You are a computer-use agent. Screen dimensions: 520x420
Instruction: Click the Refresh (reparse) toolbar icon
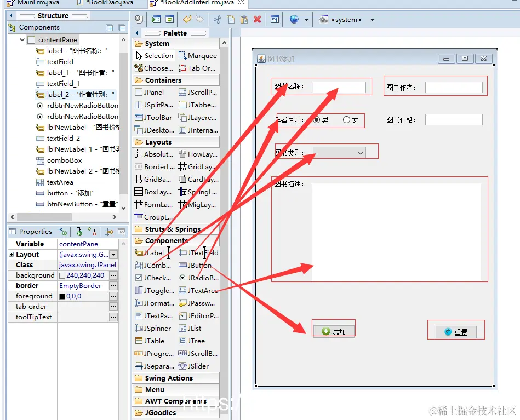coord(169,20)
